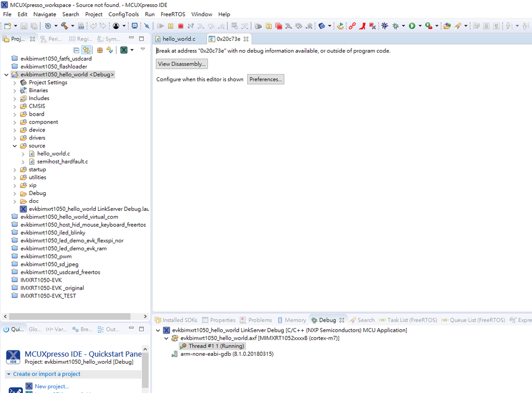Switch to the Installed SDKs tab

point(176,320)
